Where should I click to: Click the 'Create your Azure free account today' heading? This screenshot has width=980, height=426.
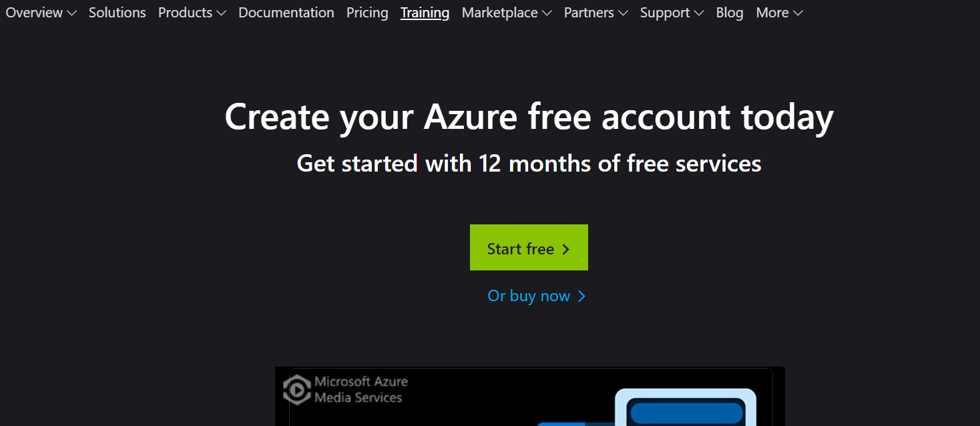[529, 117]
